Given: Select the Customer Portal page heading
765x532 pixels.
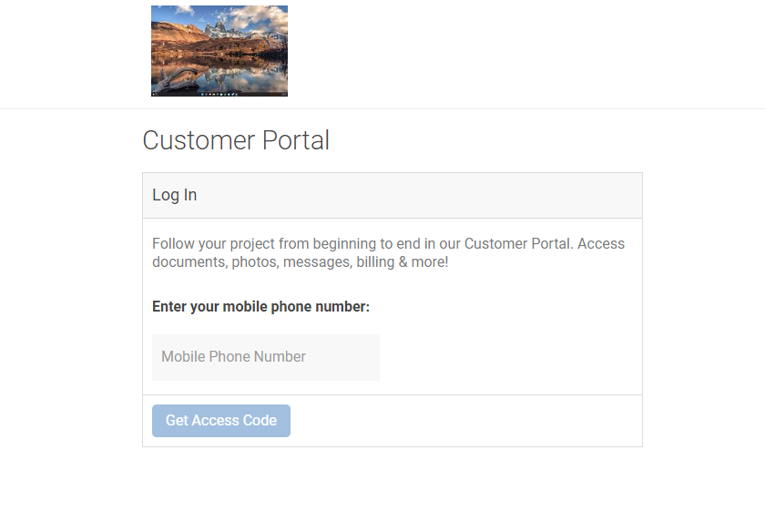Looking at the screenshot, I should 236,140.
